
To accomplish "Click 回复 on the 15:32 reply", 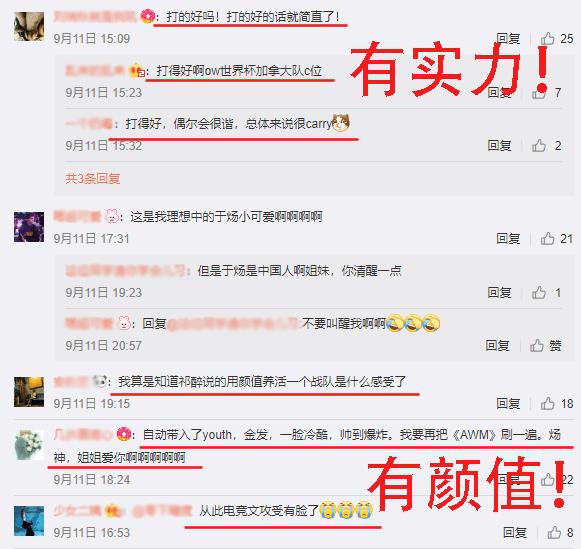I will [499, 146].
